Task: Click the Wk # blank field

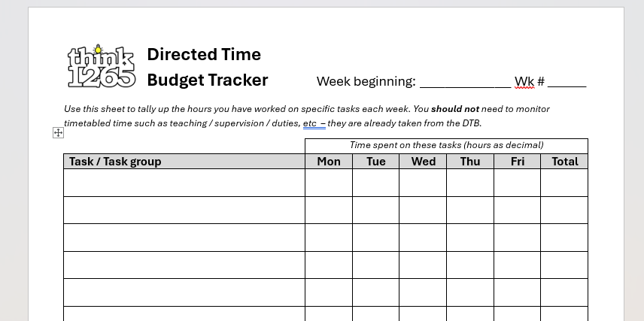Action: 567,83
